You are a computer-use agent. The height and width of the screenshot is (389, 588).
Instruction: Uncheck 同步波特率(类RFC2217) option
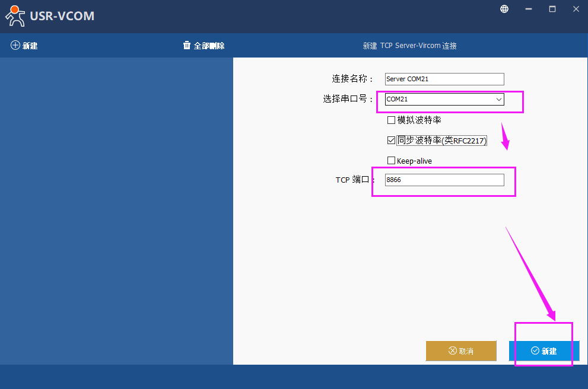pyautogui.click(x=391, y=141)
